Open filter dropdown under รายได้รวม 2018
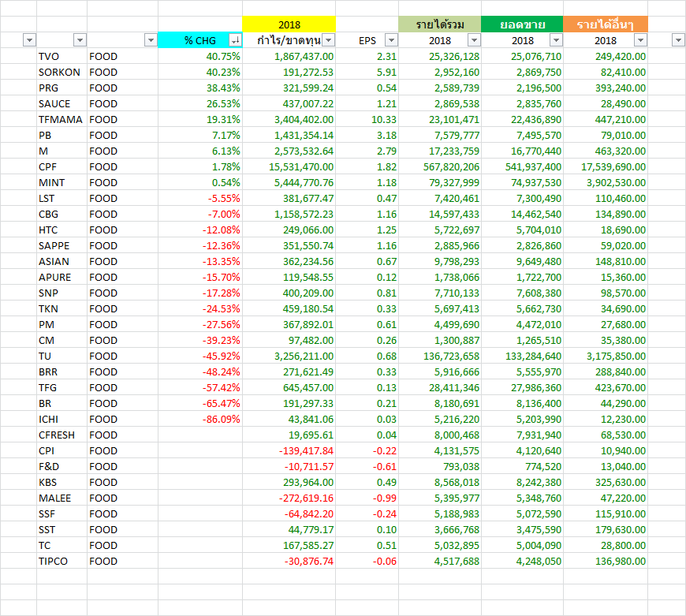Image resolution: width=686 pixels, height=616 pixels. coord(474,40)
